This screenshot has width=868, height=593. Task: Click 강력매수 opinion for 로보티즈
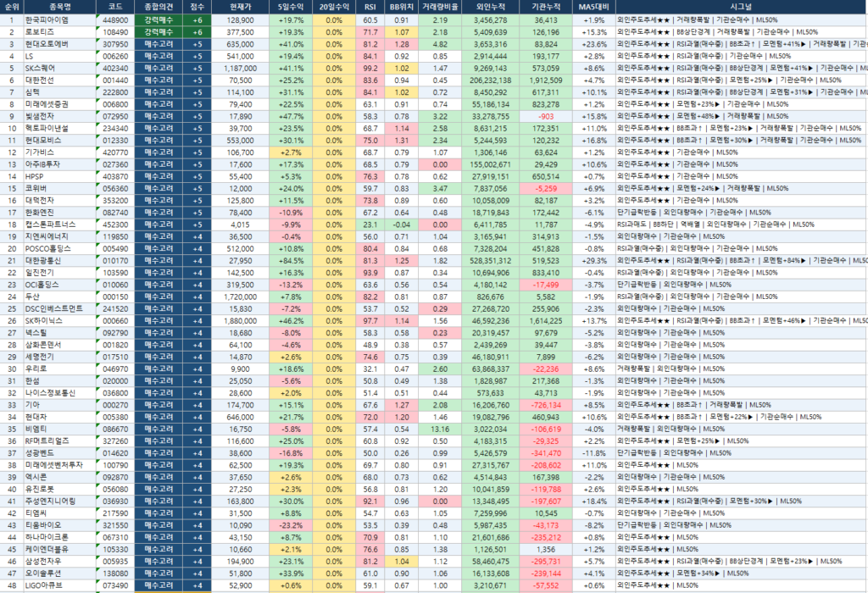pyautogui.click(x=159, y=32)
